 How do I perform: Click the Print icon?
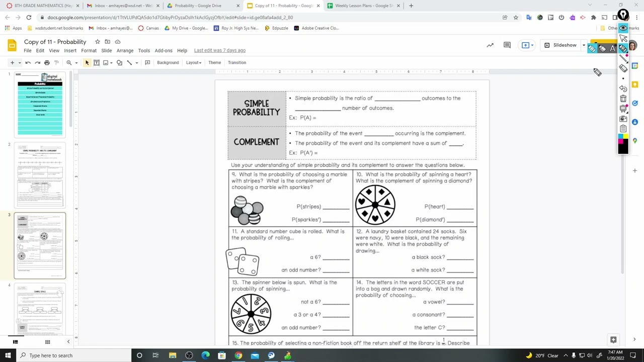click(47, 63)
